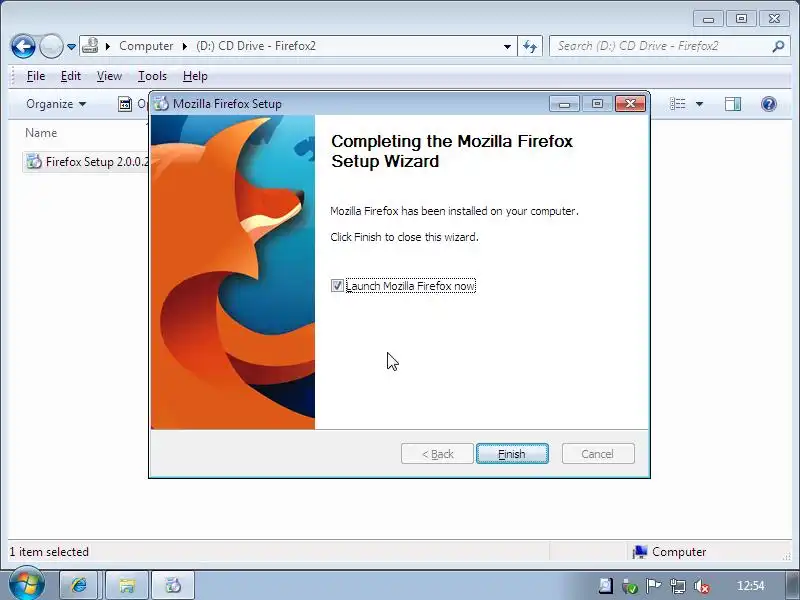
Task: Open the File menu in Explorer
Action: pos(36,76)
